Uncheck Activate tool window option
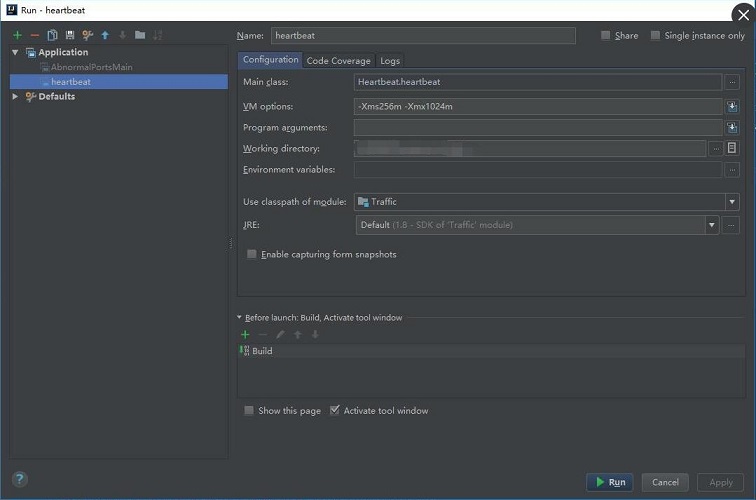Image resolution: width=756 pixels, height=500 pixels. pos(334,410)
